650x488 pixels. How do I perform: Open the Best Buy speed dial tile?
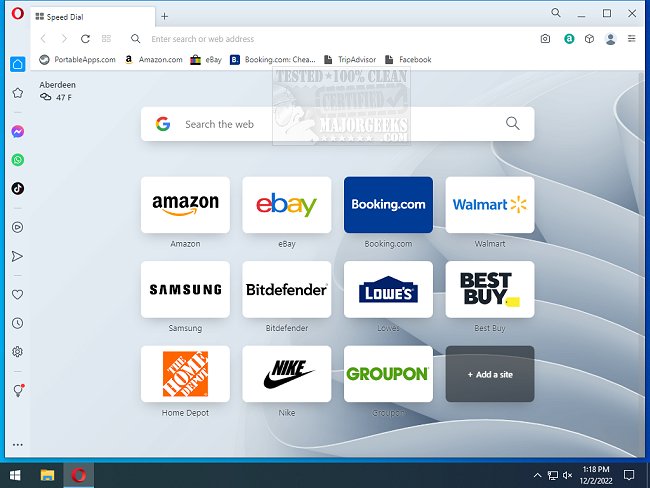[489, 290]
